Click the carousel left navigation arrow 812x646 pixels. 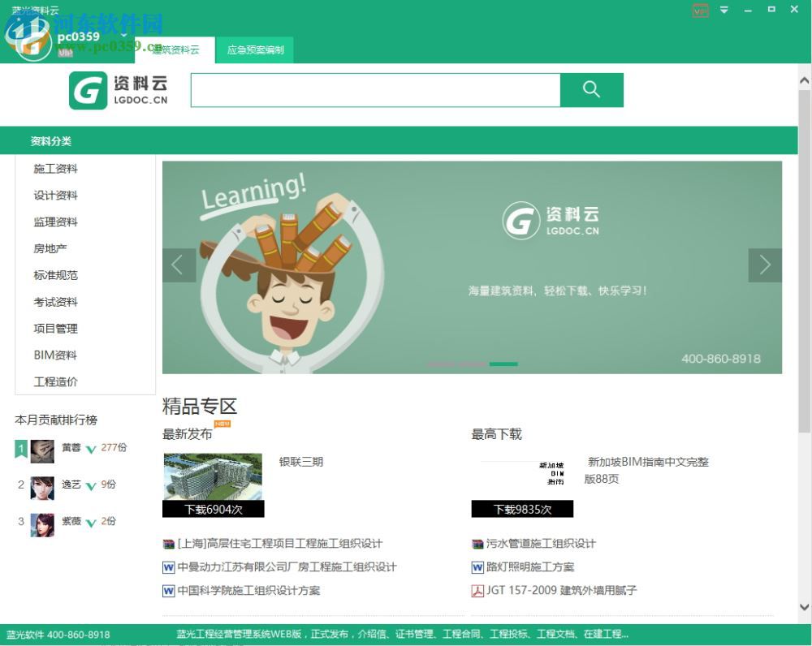pyautogui.click(x=178, y=265)
